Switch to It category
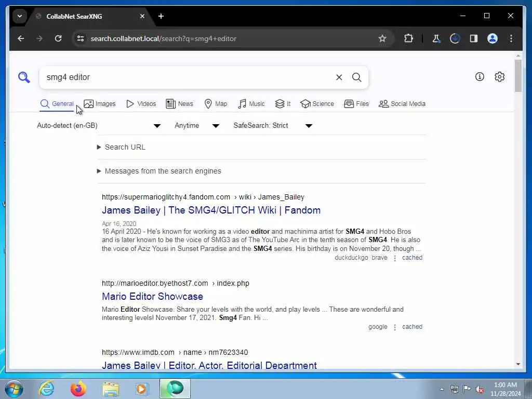This screenshot has width=532, height=399. click(283, 104)
